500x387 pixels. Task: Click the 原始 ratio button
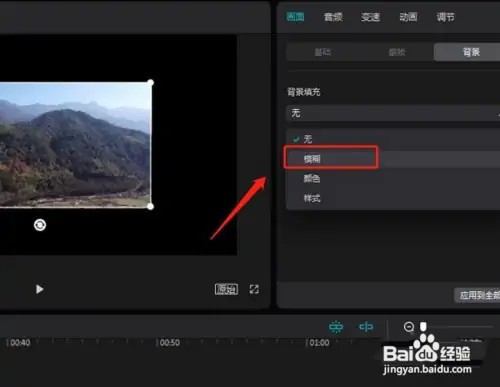(x=226, y=289)
